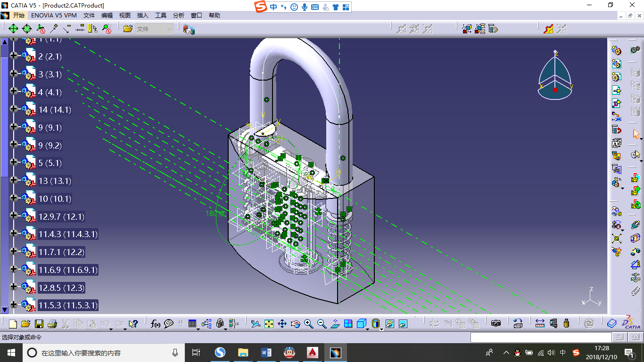Open the 窗口 menu
This screenshot has width=644, height=362.
tap(197, 16)
